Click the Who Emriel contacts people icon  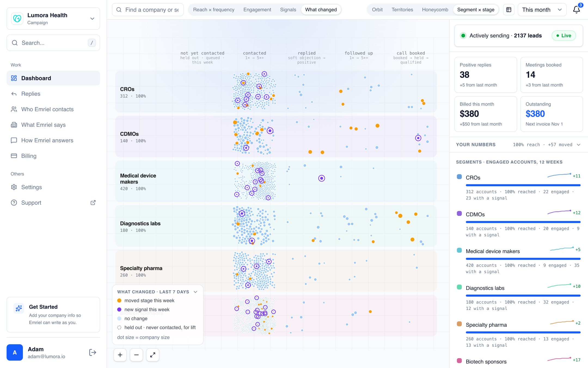click(14, 109)
